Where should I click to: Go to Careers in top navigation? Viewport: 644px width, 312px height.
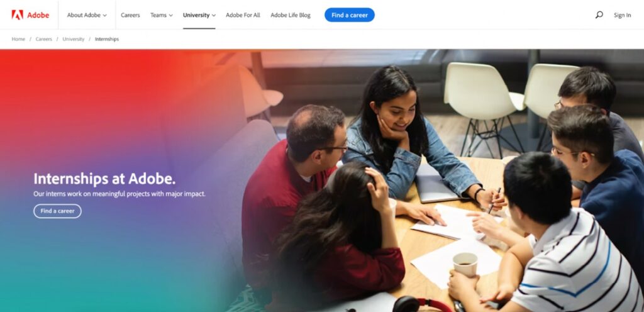tap(130, 15)
